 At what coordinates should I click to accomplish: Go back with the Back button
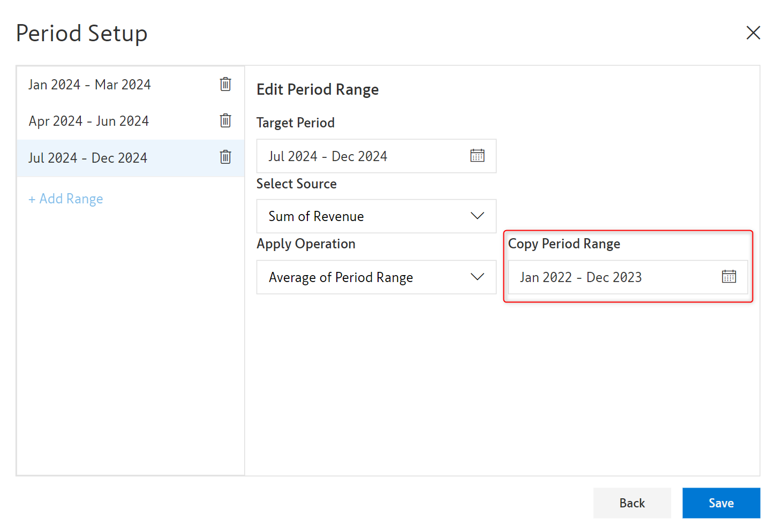pos(632,503)
